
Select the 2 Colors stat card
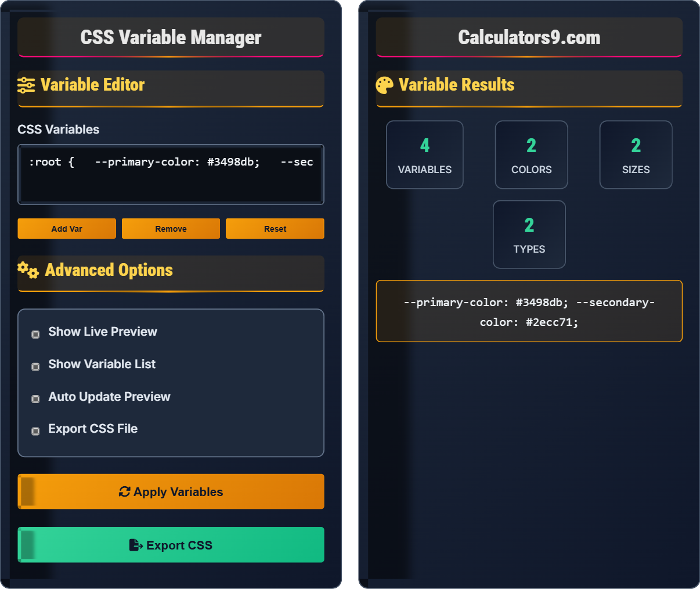(531, 155)
